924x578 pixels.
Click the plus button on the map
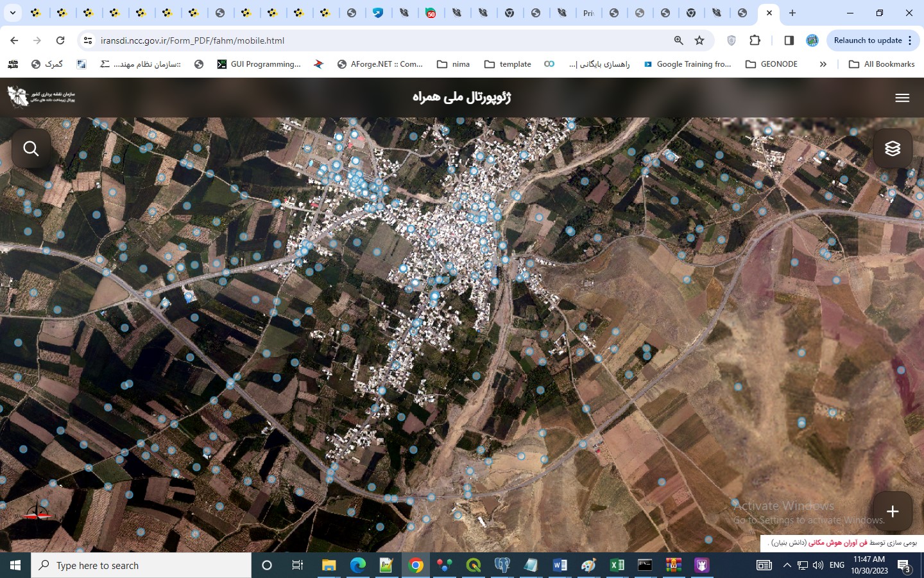[893, 511]
